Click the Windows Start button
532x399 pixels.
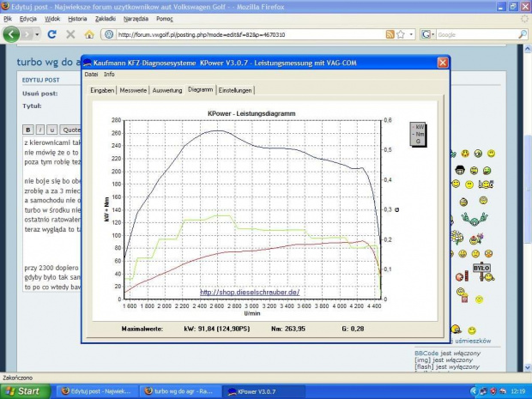[x=26, y=391]
